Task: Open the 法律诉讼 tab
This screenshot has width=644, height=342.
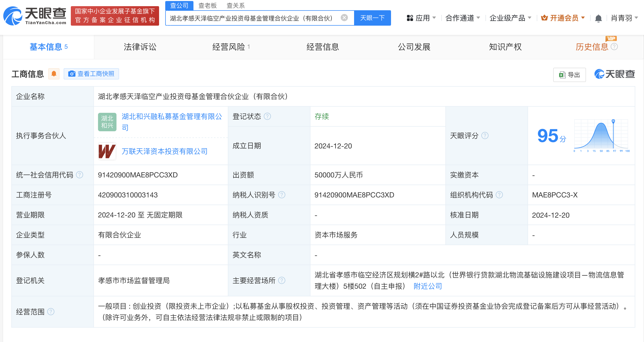Action: [x=140, y=47]
